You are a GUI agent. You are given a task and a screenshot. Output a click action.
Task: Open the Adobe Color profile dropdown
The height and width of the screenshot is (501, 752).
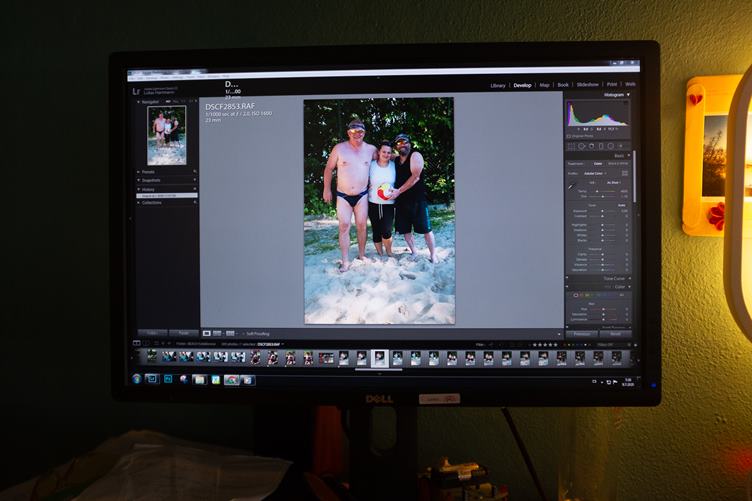(x=595, y=173)
